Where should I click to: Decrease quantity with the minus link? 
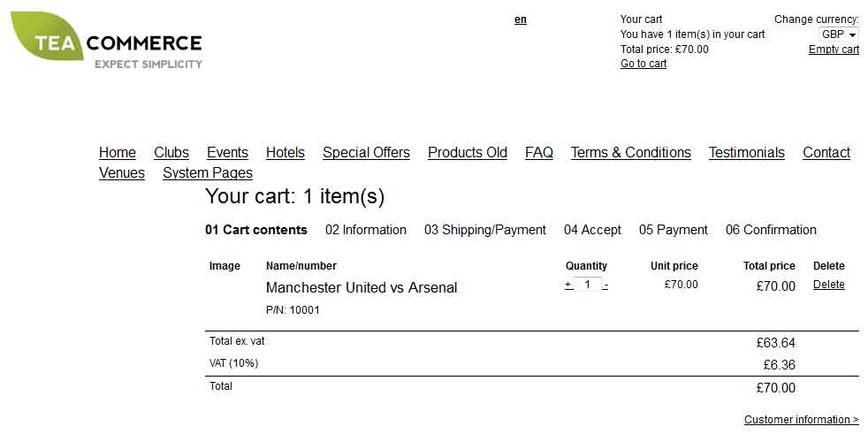pos(605,286)
